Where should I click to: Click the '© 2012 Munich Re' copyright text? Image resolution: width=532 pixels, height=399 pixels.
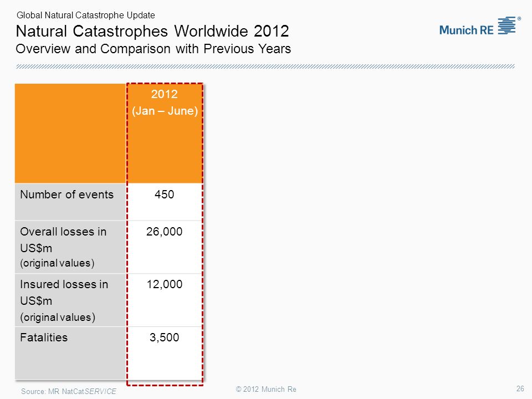pos(266,389)
